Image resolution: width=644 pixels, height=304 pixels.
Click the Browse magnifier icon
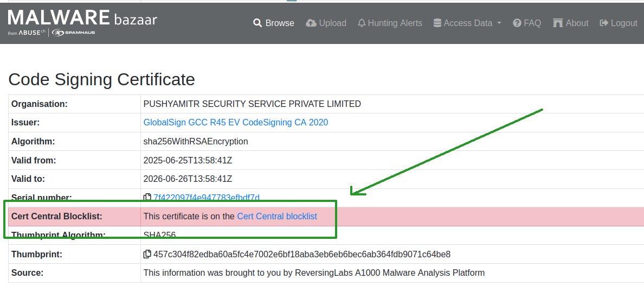pyautogui.click(x=257, y=23)
